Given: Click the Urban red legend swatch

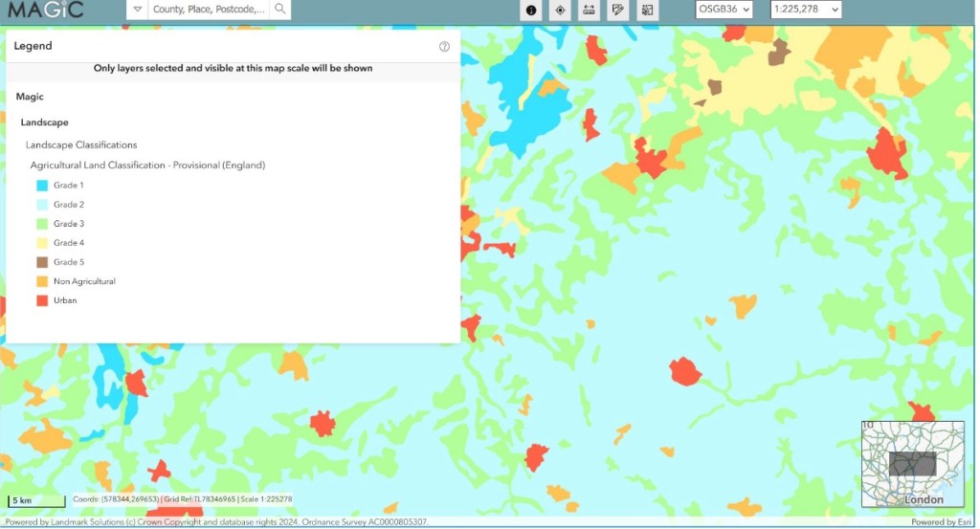Looking at the screenshot, I should [x=42, y=300].
